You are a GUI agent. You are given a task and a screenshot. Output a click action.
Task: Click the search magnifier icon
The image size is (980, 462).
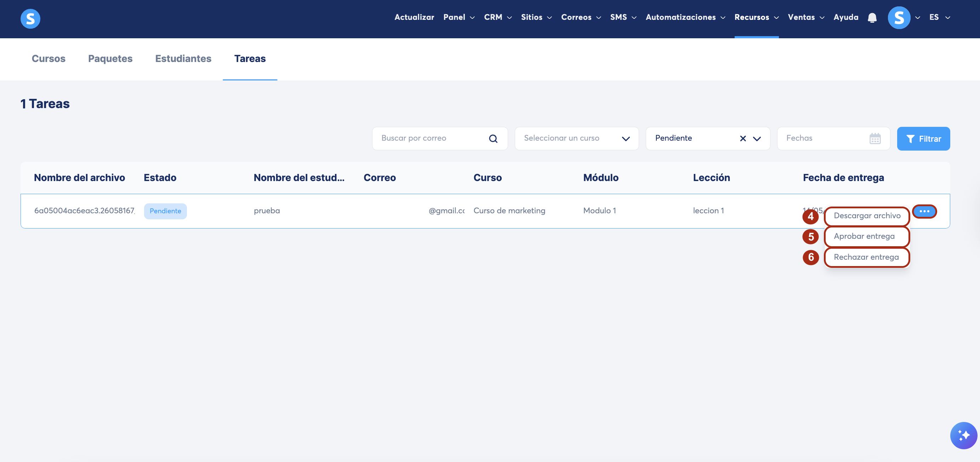point(493,139)
